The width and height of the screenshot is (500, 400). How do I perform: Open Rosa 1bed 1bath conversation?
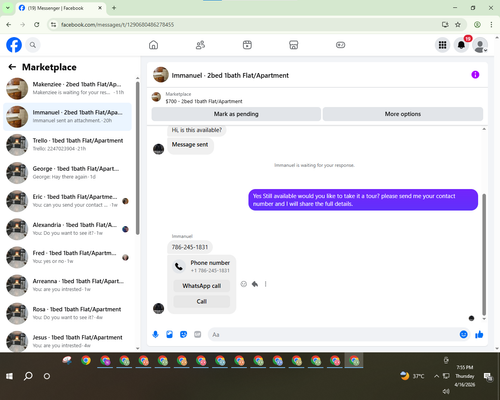[x=67, y=313]
